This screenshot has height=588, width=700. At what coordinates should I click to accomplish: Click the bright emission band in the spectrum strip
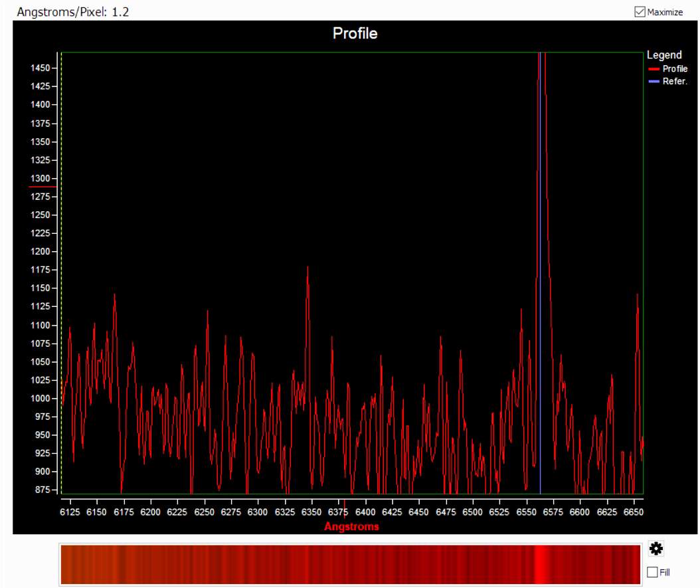tap(542, 565)
